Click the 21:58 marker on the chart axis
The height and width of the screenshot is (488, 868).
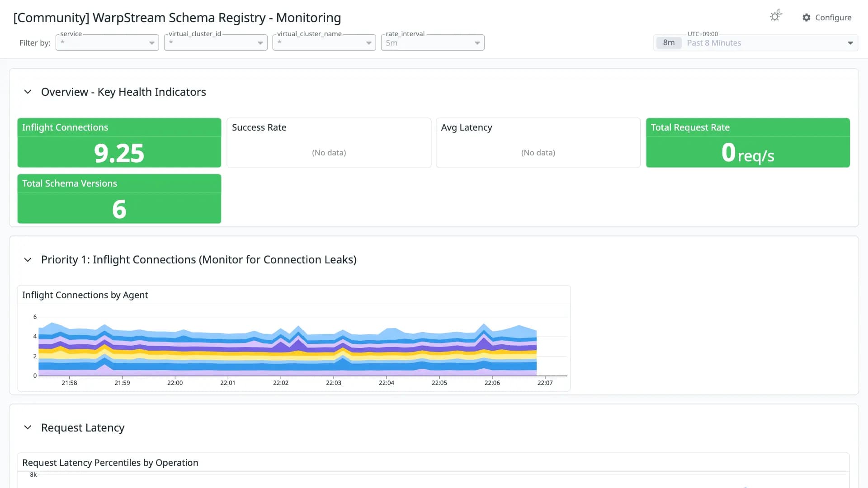[69, 383]
